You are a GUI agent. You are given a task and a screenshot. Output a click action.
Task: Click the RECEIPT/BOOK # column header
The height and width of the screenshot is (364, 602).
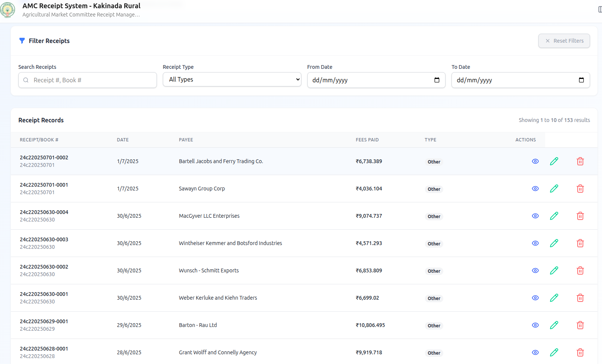pyautogui.click(x=39, y=140)
